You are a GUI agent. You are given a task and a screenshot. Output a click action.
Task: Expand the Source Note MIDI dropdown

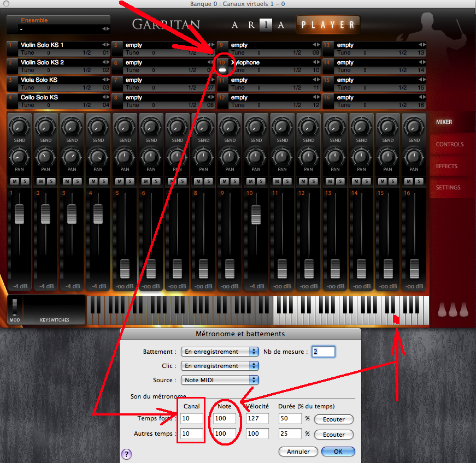coord(220,380)
